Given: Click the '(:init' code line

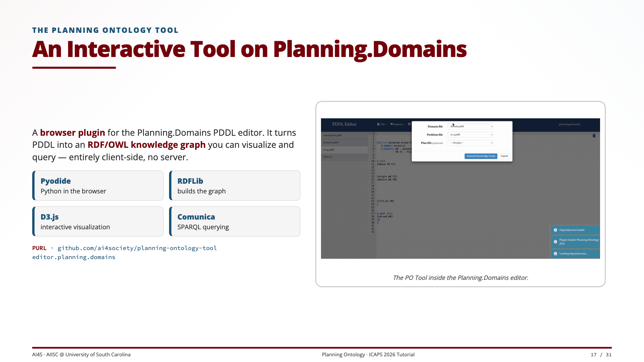Looking at the screenshot, I should tap(381, 161).
